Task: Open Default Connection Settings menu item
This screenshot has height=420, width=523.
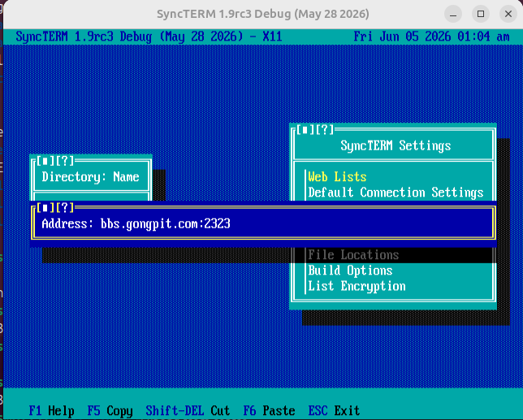Action: [395, 193]
